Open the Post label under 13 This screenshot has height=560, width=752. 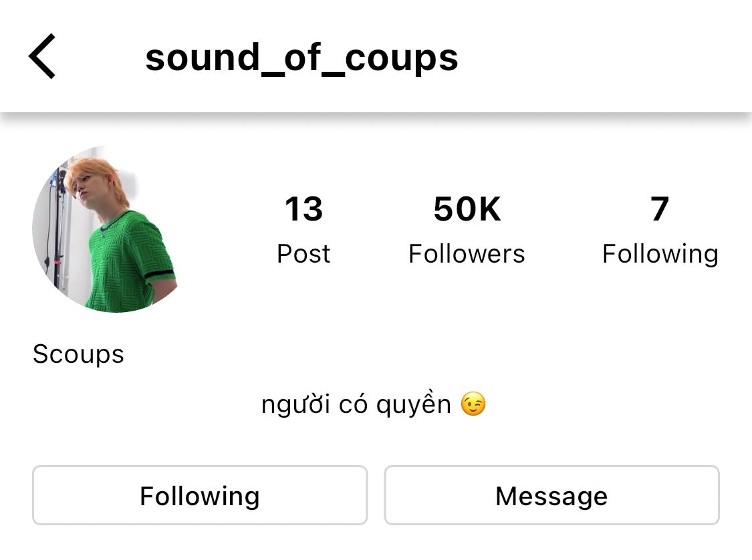click(x=303, y=253)
